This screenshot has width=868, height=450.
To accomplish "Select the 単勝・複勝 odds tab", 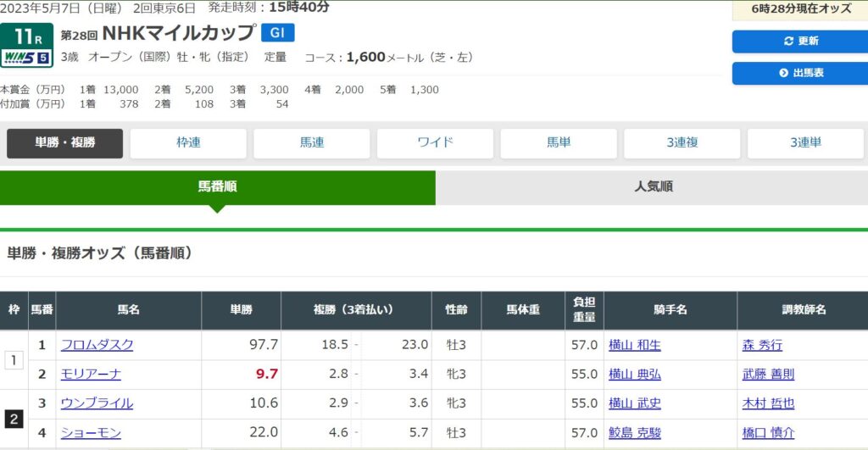I will pos(65,143).
